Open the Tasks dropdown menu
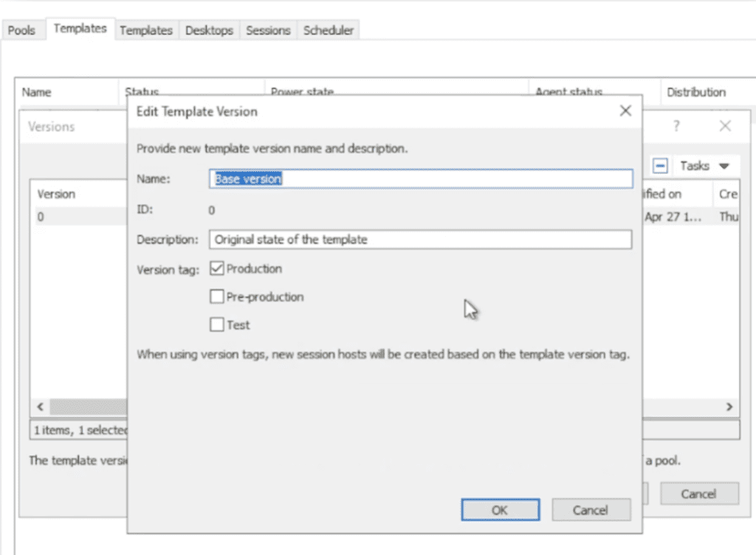 point(704,166)
